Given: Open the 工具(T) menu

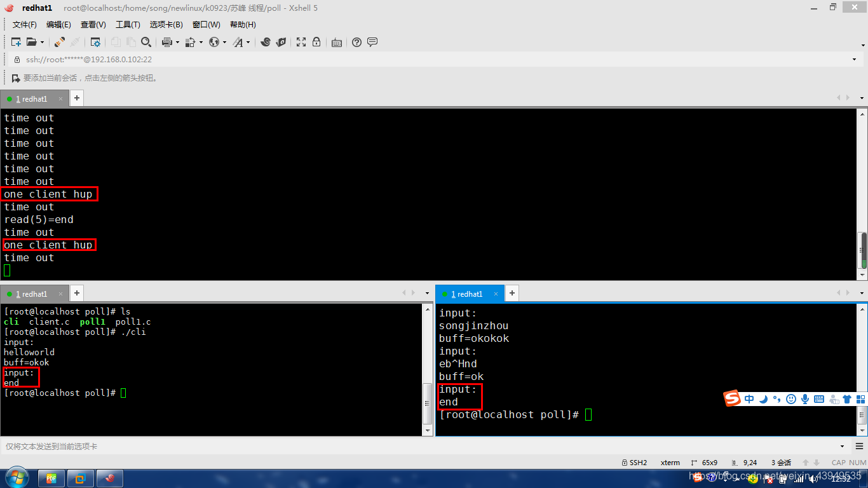Looking at the screenshot, I should pos(128,24).
